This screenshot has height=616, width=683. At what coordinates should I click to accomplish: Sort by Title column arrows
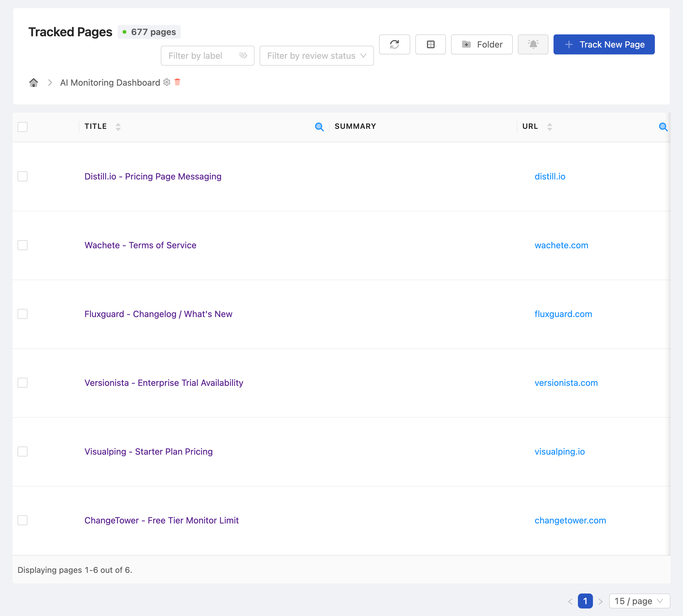(118, 127)
